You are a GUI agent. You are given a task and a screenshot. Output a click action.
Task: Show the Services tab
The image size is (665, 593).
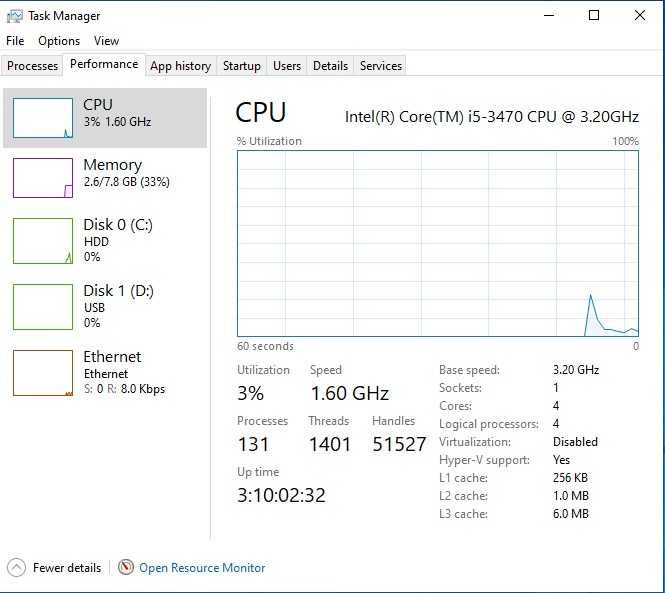pos(381,66)
